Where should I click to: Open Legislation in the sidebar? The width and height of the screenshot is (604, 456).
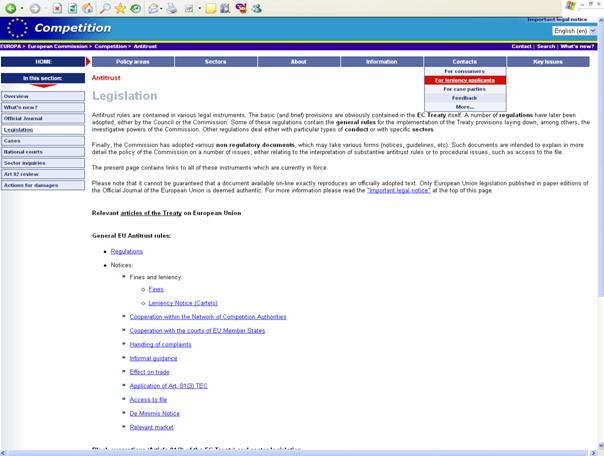[43, 129]
